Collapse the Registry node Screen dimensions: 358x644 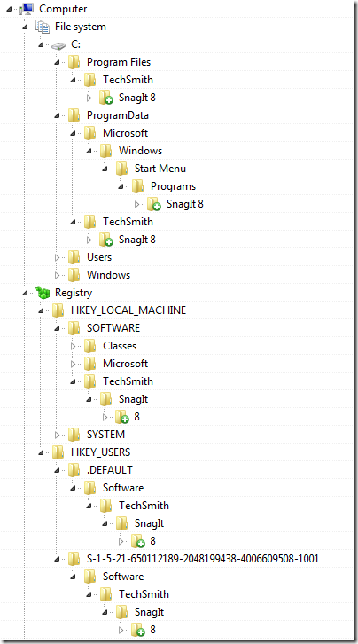[26, 293]
